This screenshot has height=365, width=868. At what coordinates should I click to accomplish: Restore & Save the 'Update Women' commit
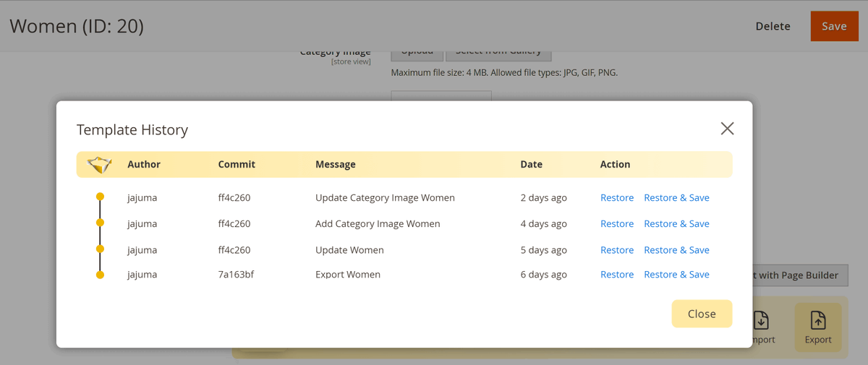pos(676,250)
